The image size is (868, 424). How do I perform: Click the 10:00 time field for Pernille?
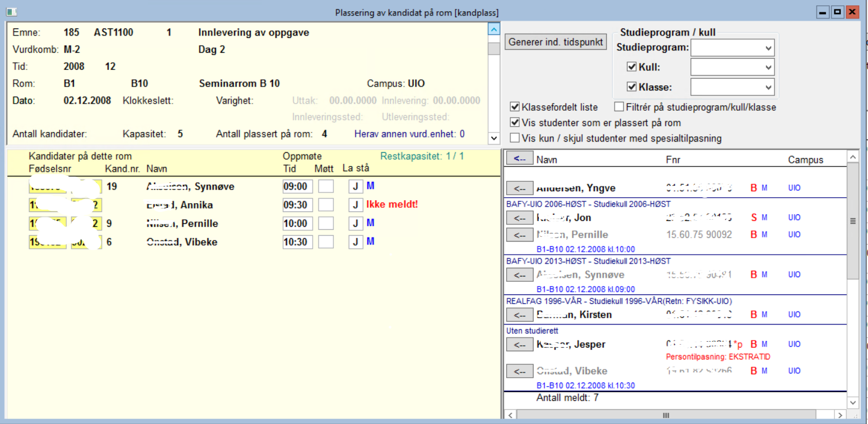coord(297,223)
